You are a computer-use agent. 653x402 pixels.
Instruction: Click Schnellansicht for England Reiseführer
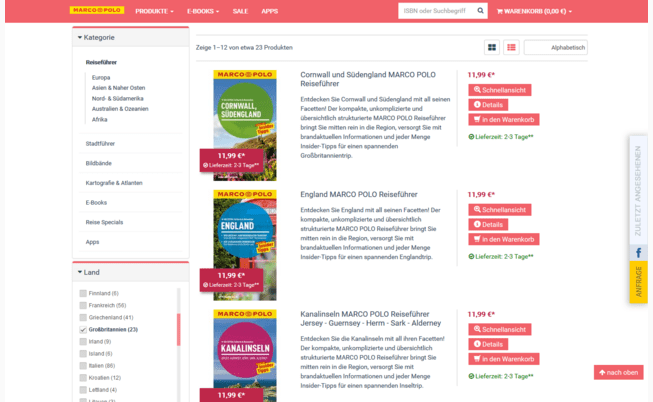(499, 210)
